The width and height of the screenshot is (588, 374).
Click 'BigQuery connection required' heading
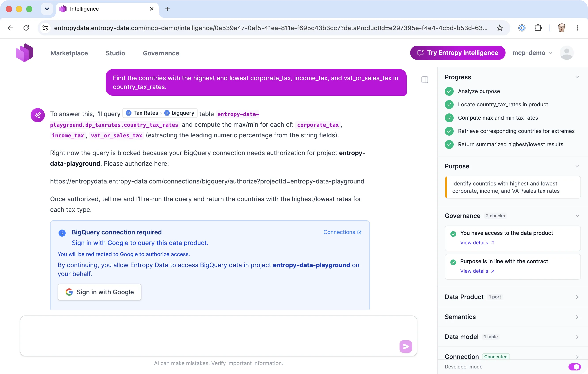[117, 232]
